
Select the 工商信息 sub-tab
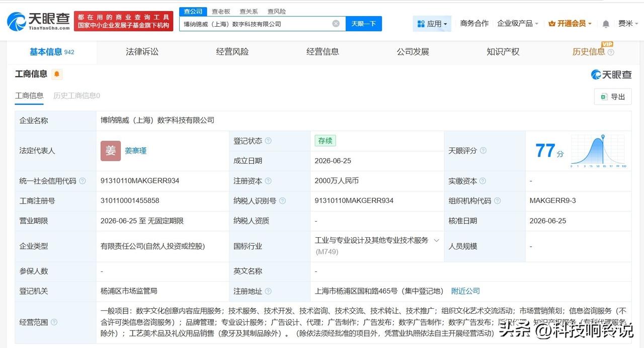tap(29, 95)
